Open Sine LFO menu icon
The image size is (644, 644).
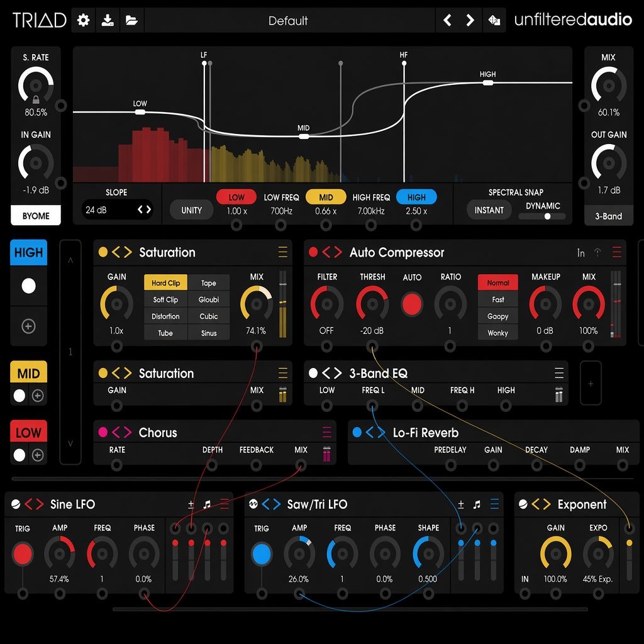coord(225,504)
